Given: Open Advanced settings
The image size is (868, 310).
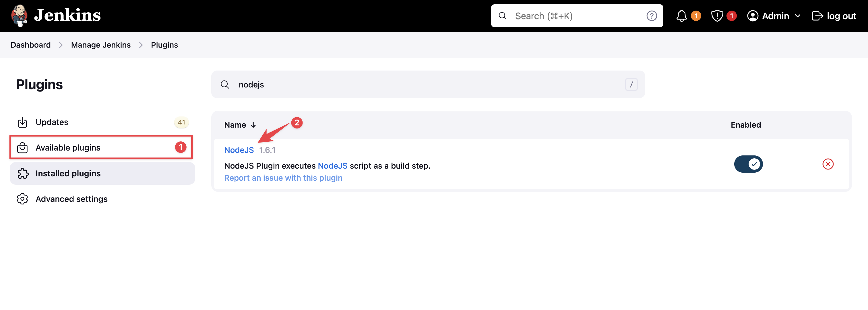Looking at the screenshot, I should (x=71, y=199).
